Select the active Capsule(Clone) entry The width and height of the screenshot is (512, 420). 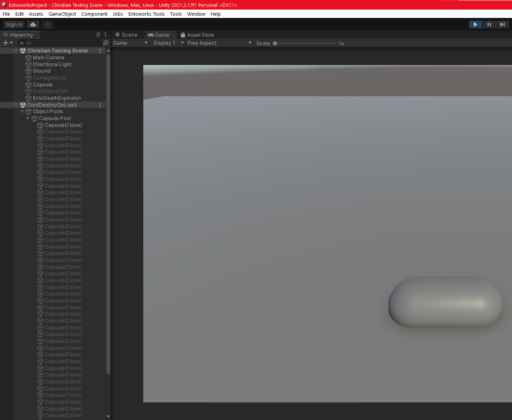tap(63, 125)
